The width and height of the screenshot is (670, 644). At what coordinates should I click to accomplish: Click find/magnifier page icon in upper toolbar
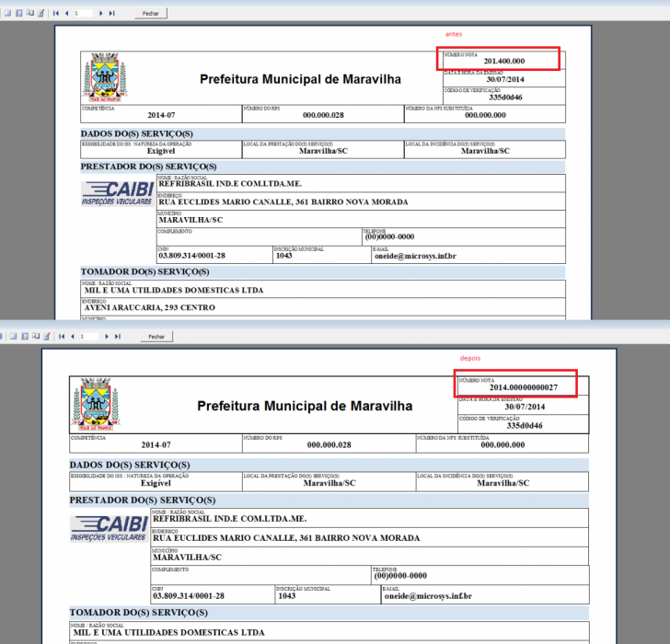(x=29, y=13)
